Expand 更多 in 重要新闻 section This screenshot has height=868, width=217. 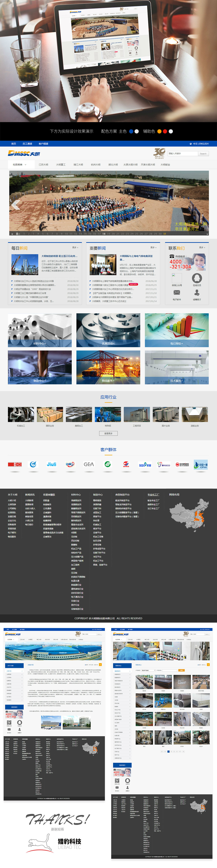point(153,247)
